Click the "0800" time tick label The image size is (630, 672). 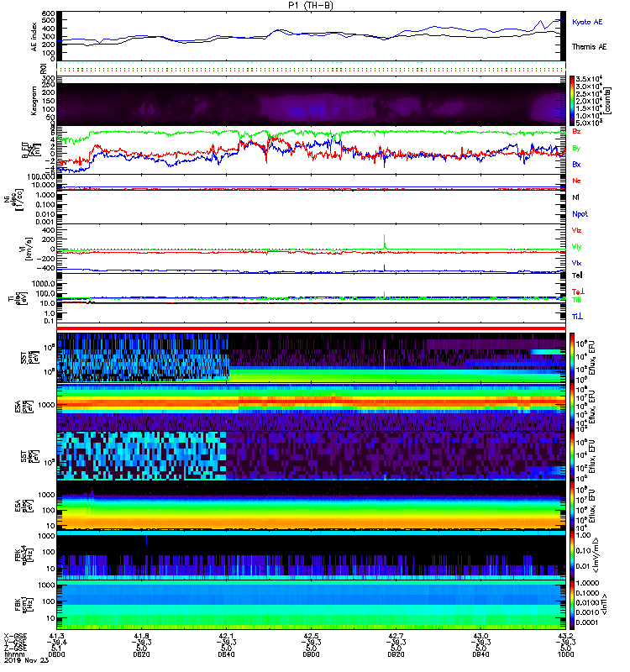pos(56,654)
